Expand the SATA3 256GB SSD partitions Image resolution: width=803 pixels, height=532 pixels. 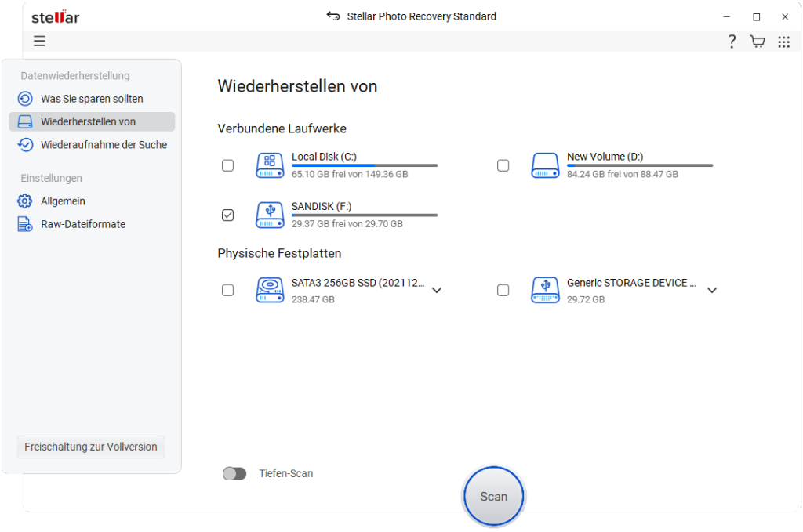pos(437,290)
